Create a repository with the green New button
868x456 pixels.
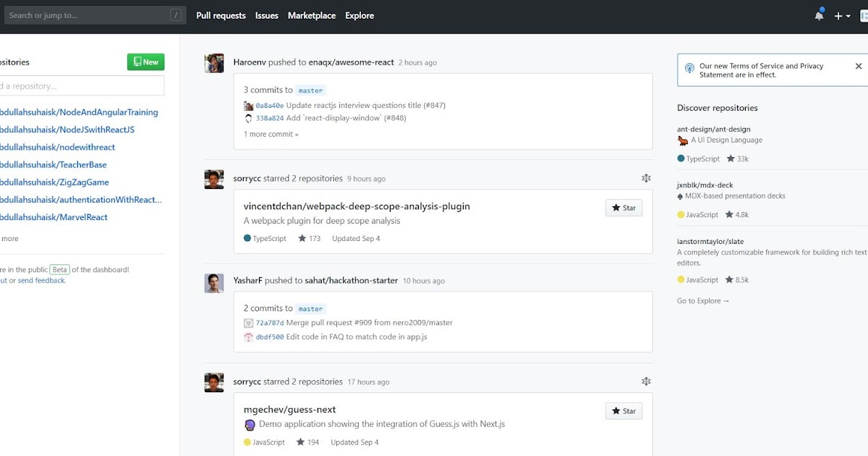(x=145, y=62)
